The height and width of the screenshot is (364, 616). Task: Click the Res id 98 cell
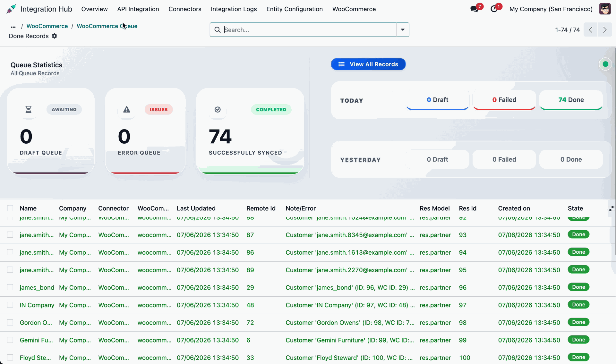click(x=462, y=323)
